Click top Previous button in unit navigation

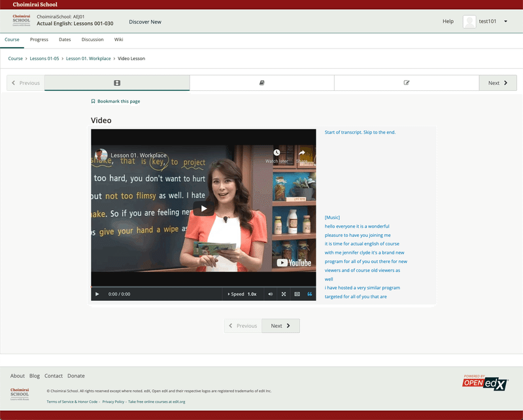(25, 83)
